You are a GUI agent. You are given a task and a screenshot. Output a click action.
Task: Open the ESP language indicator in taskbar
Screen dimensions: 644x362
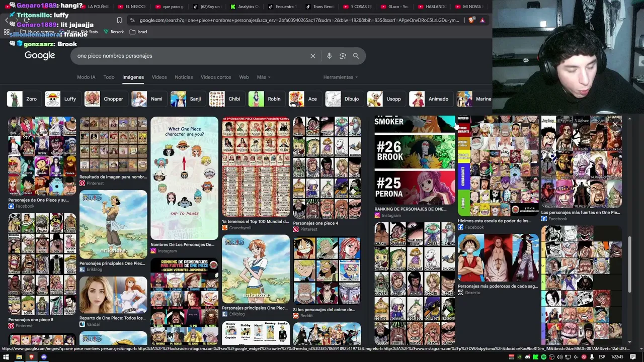point(602,357)
